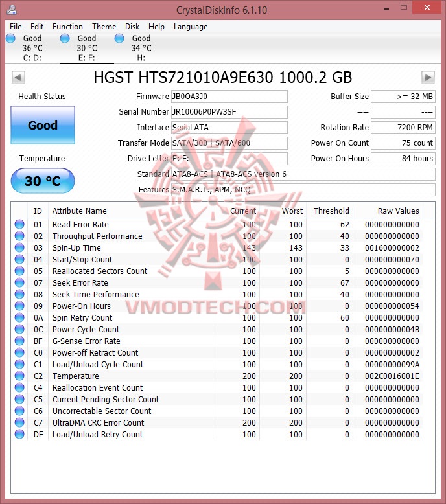Click status orb for G-Sense Error Rate
Viewport: 446px width, 504px height.
19,341
